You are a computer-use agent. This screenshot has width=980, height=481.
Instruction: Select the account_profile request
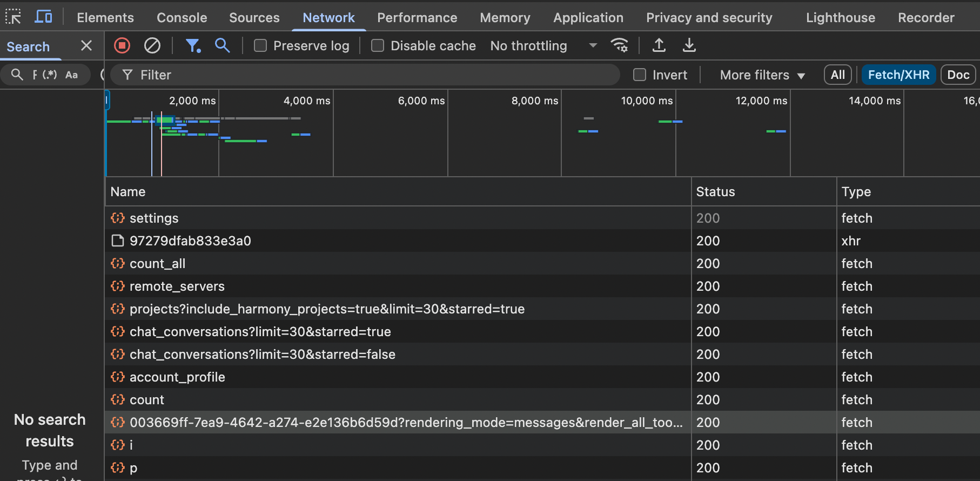542,377
